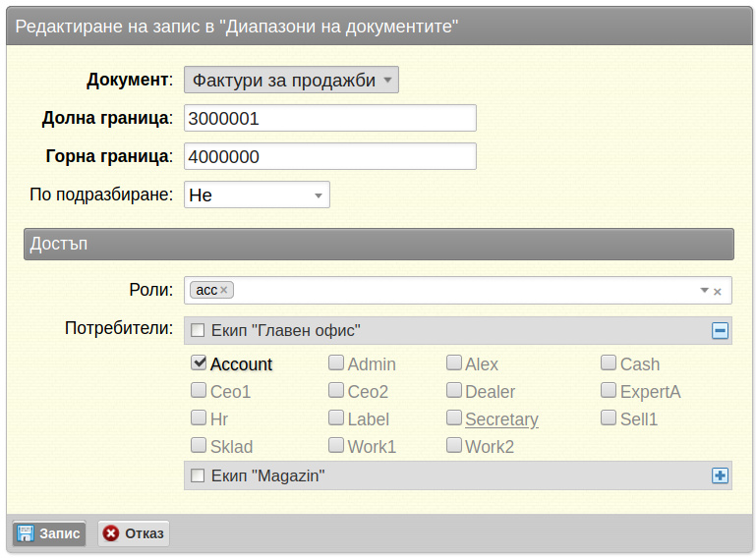The width and height of the screenshot is (756, 558).
Task: Enable the Secretary user checkbox
Action: (453, 418)
